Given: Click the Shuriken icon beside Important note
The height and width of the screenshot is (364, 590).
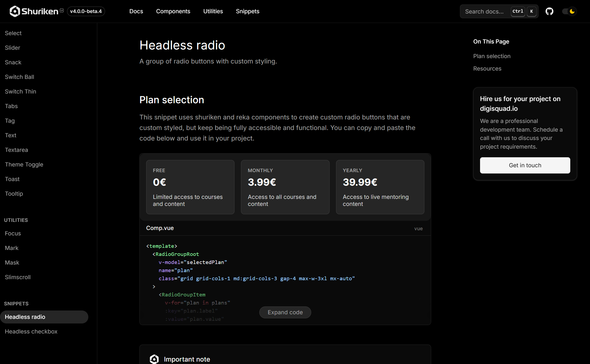Looking at the screenshot, I should tap(154, 359).
